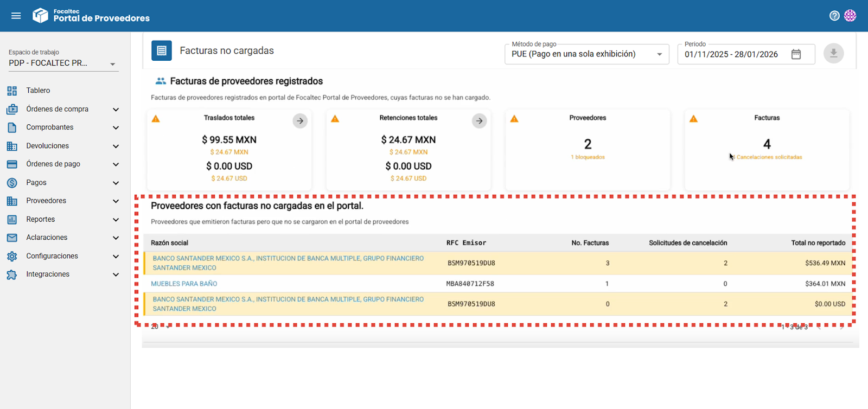Open the Periodo calendar picker icon
The image size is (868, 409).
coord(796,54)
